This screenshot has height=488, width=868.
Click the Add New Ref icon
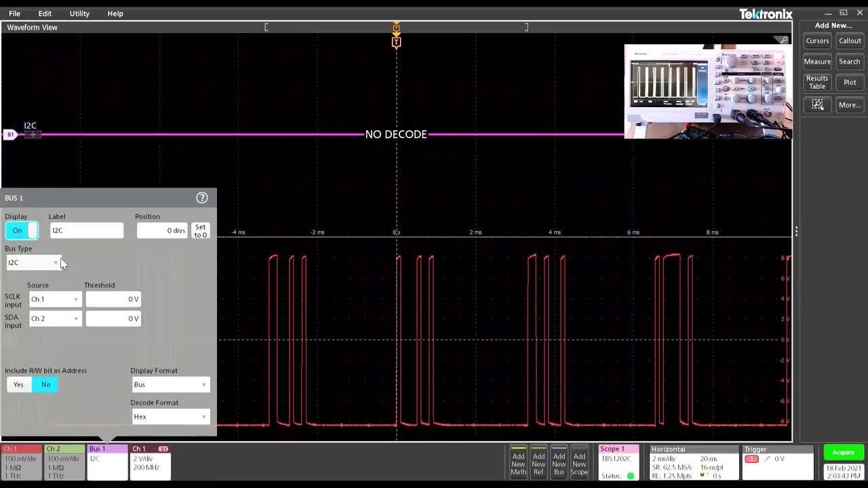click(538, 463)
